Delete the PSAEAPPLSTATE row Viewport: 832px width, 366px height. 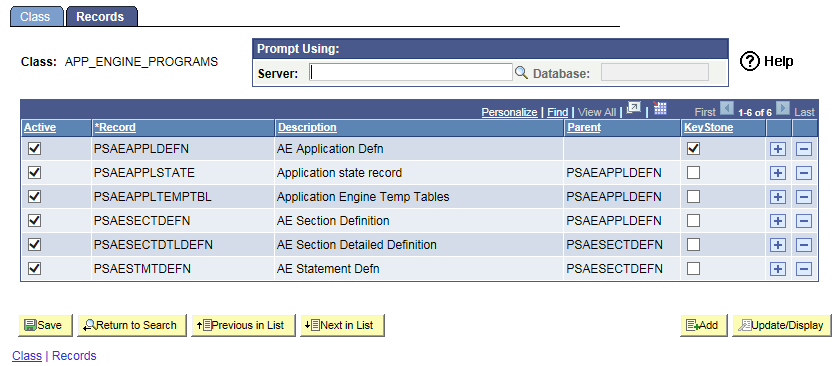click(x=804, y=173)
